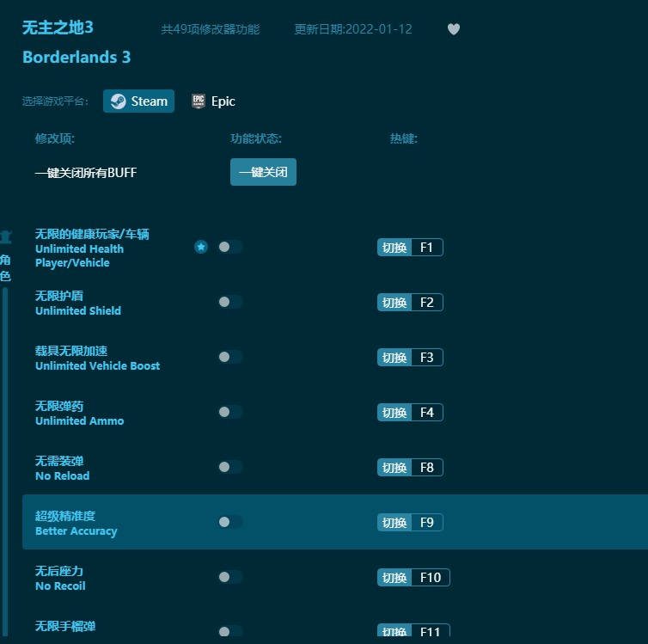Toggle the Unlimited Ammo switch
The height and width of the screenshot is (644, 648).
(x=230, y=412)
